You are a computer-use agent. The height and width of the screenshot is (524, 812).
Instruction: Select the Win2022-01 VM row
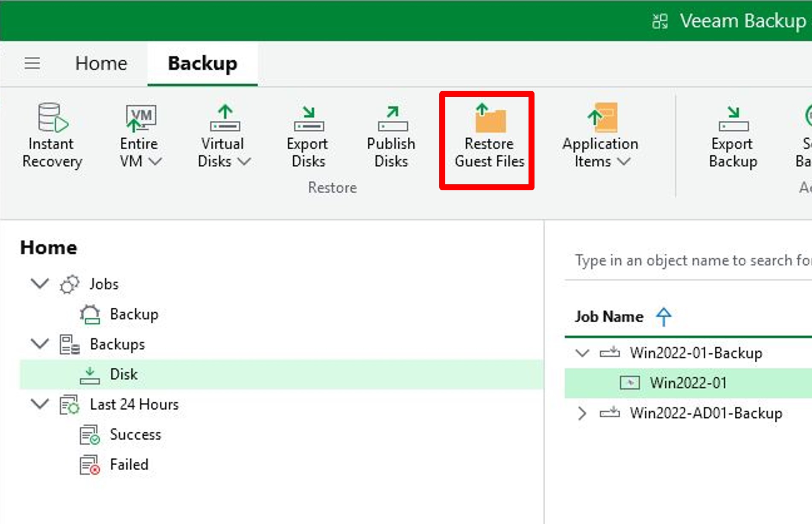click(x=688, y=383)
